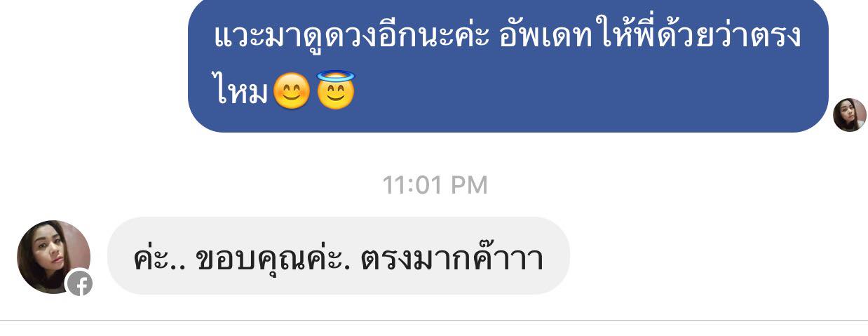This screenshot has width=868, height=336.
Task: Click the PM part of the timestamp
Action: coord(467,185)
